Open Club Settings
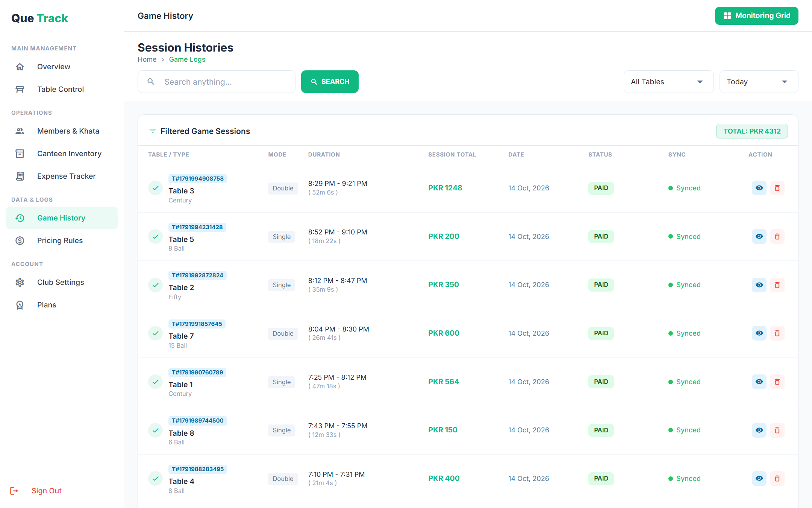Viewport: 812px width, 508px height. (62, 282)
